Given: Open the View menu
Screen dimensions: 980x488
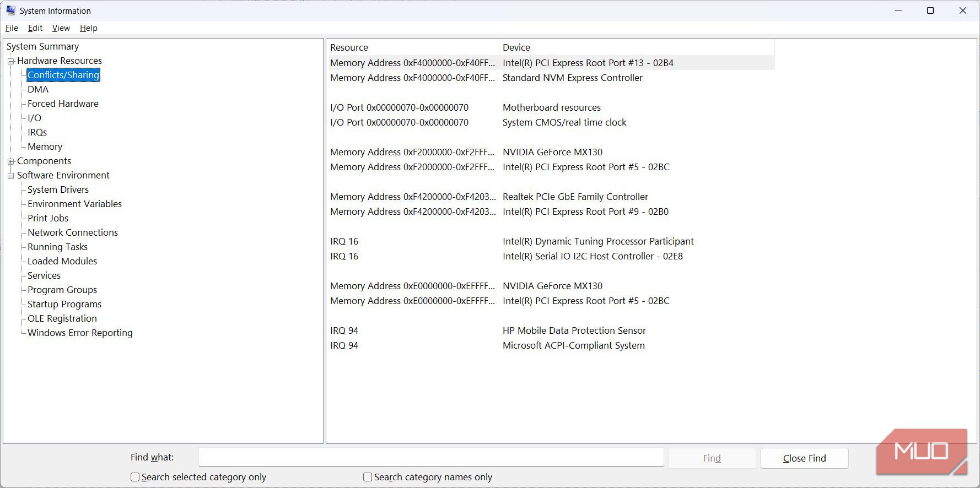Looking at the screenshot, I should (x=61, y=28).
